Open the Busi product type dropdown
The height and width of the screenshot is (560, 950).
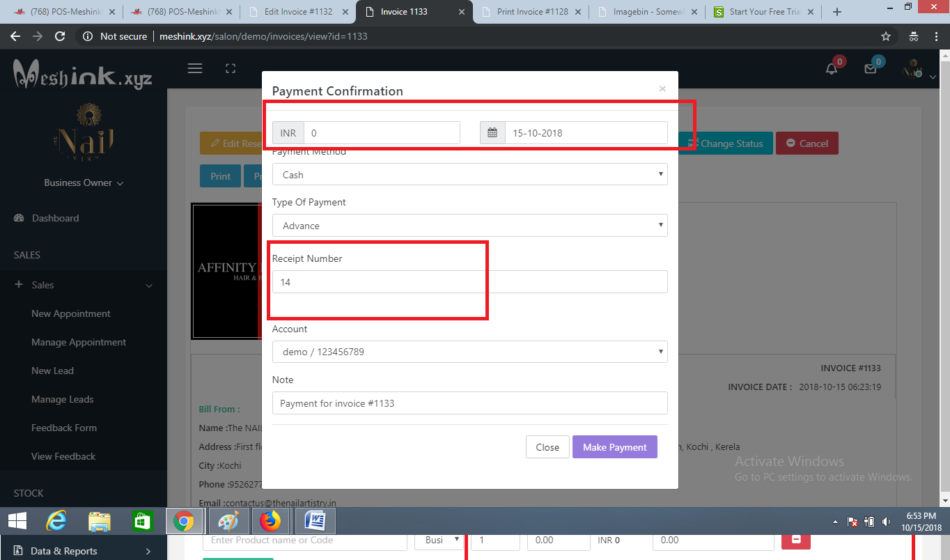pos(439,540)
